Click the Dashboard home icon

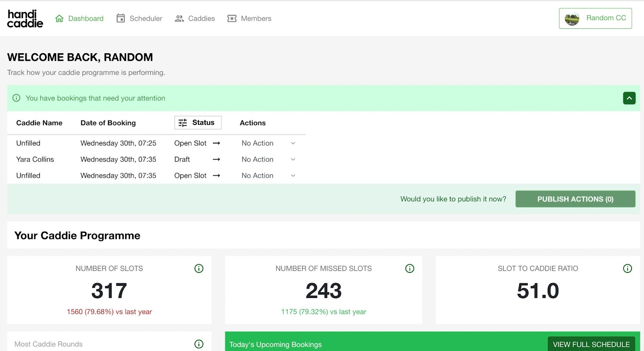point(60,19)
